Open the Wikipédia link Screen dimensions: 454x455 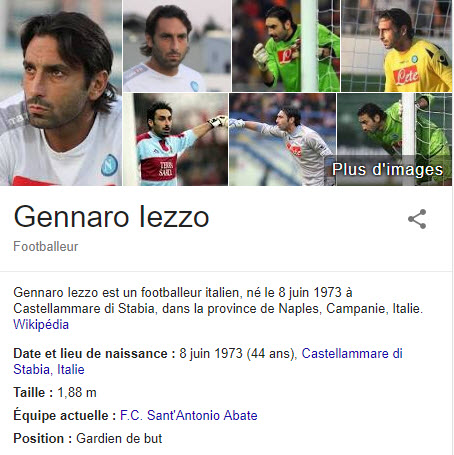[x=41, y=324]
